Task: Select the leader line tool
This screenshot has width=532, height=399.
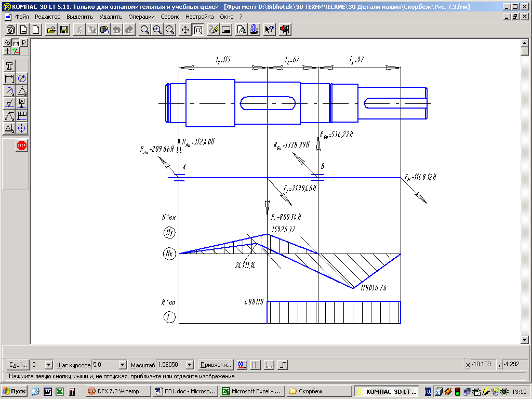Action: 9,116
